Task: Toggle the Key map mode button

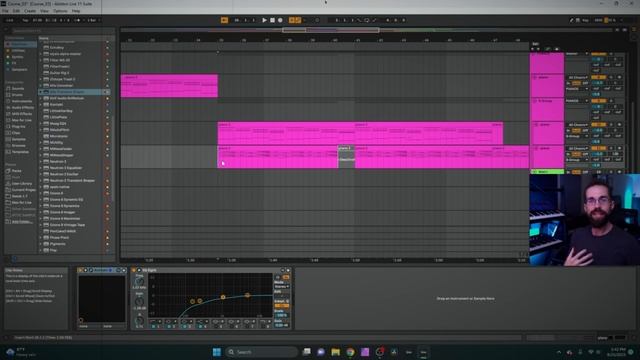Action: pyautogui.click(x=586, y=20)
